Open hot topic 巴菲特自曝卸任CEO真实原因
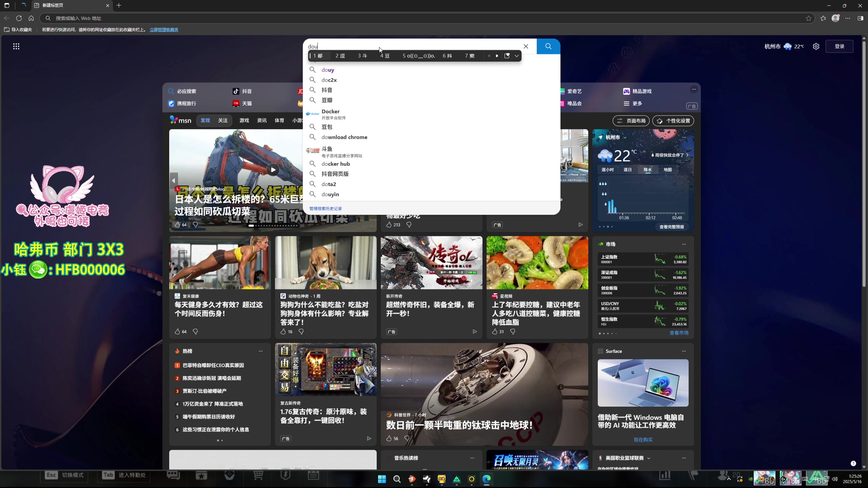Screen dimensions: 868x488 (x=213, y=365)
